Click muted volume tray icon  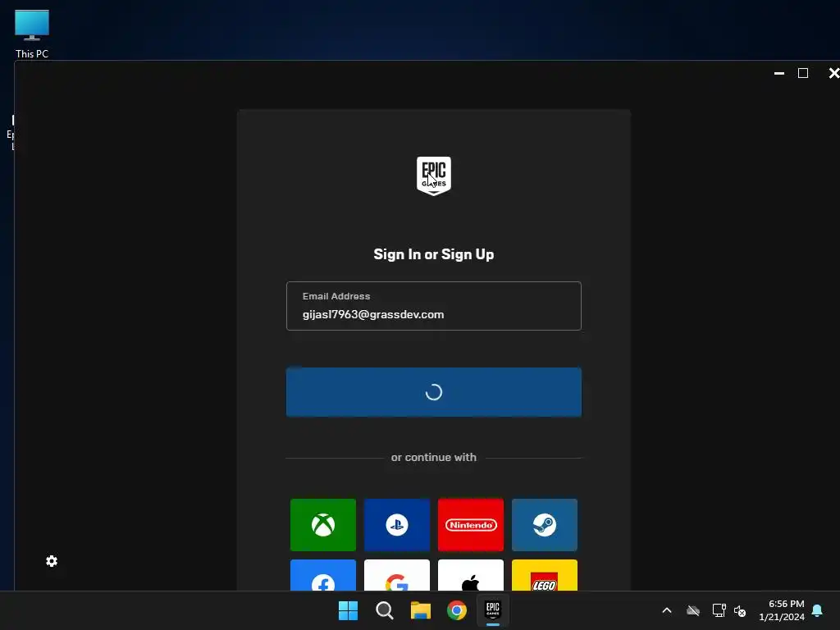click(740, 610)
